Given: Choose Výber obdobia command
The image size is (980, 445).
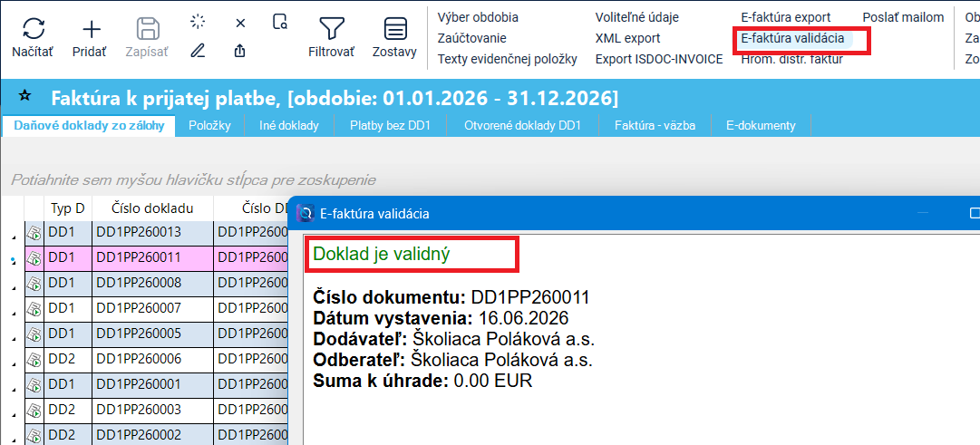Looking at the screenshot, I should [x=478, y=17].
